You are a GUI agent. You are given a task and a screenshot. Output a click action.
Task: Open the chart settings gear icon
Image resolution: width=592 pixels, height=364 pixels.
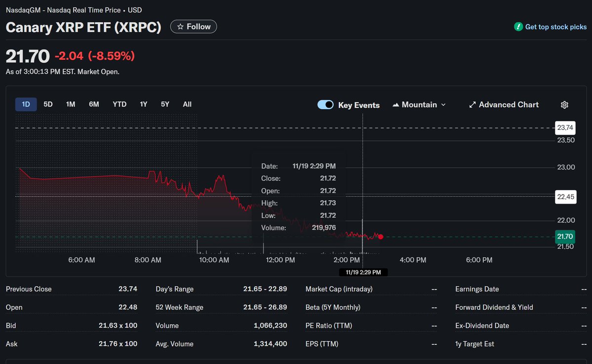(x=564, y=104)
